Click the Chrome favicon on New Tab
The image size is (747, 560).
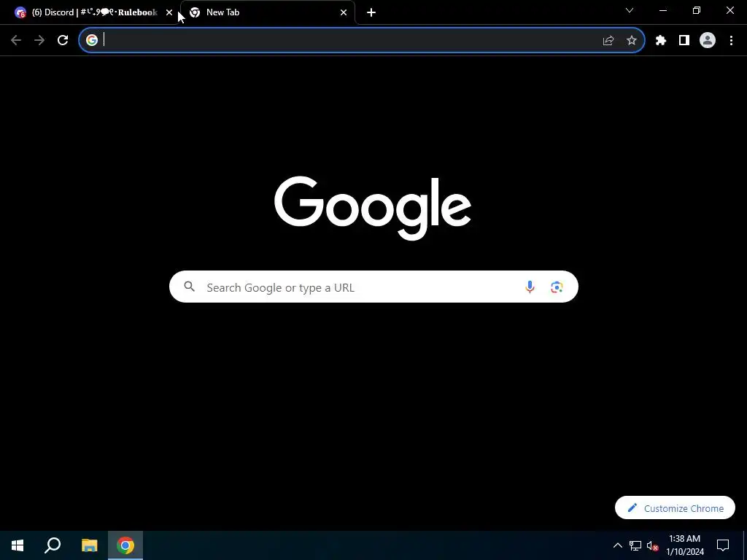pyautogui.click(x=195, y=12)
